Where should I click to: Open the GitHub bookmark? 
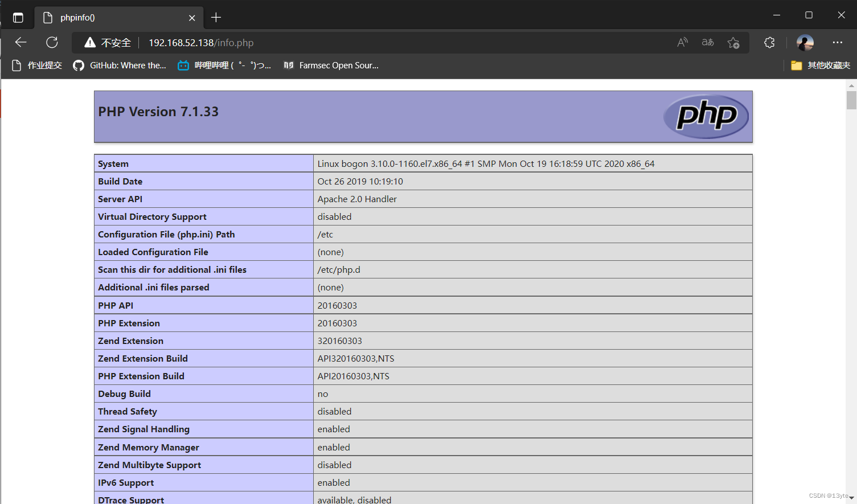pyautogui.click(x=120, y=65)
